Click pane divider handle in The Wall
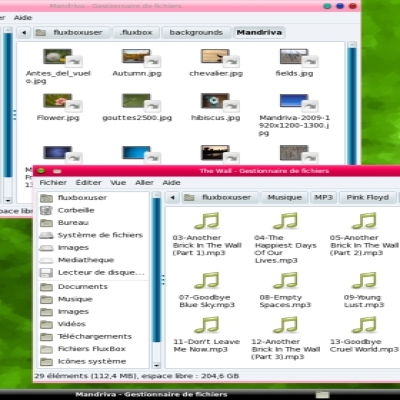This screenshot has width=400, height=400. tap(163, 279)
